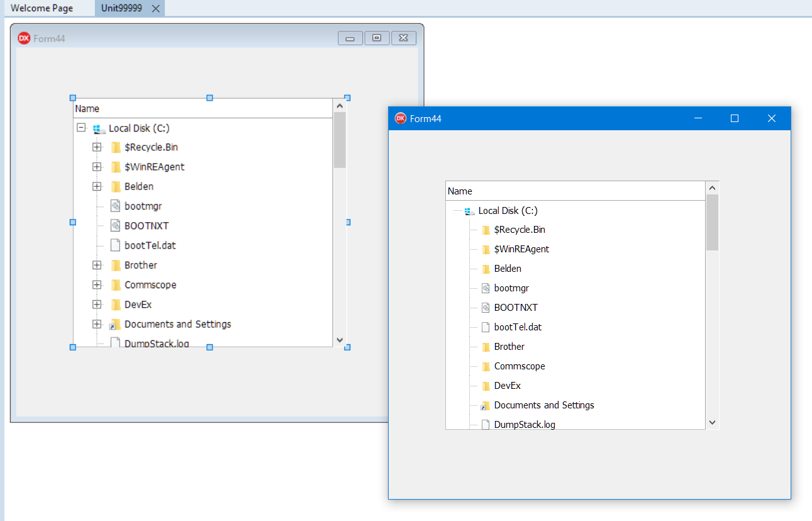Click BOOTNXT file icon in designer tree
The height and width of the screenshot is (521, 812).
115,225
